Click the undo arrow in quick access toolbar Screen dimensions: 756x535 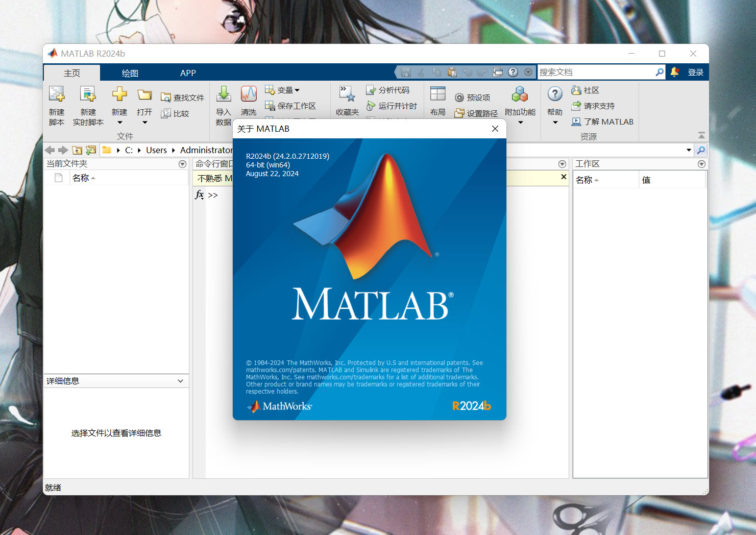(x=467, y=72)
